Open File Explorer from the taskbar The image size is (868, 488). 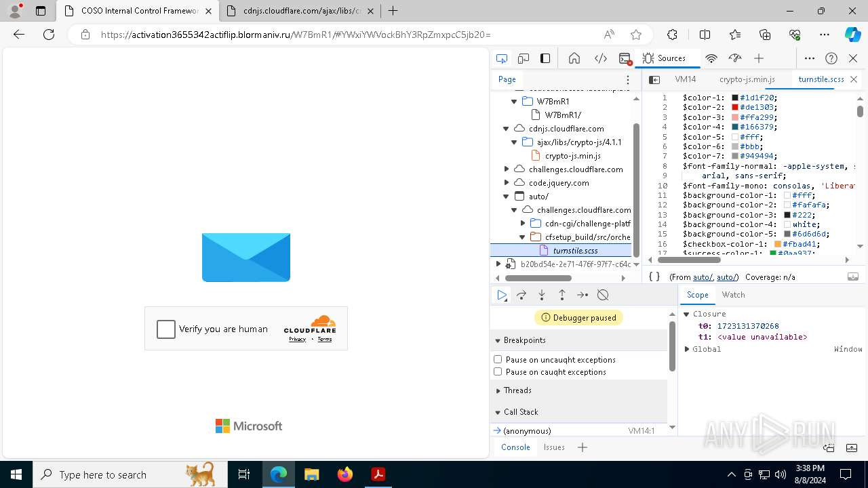point(311,474)
